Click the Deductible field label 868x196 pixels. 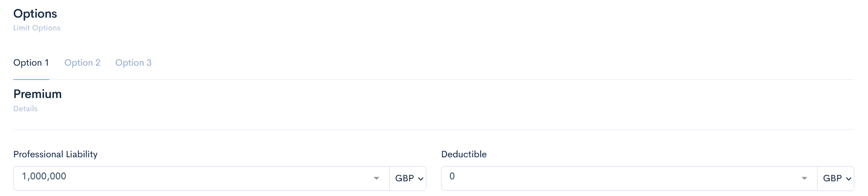point(464,154)
